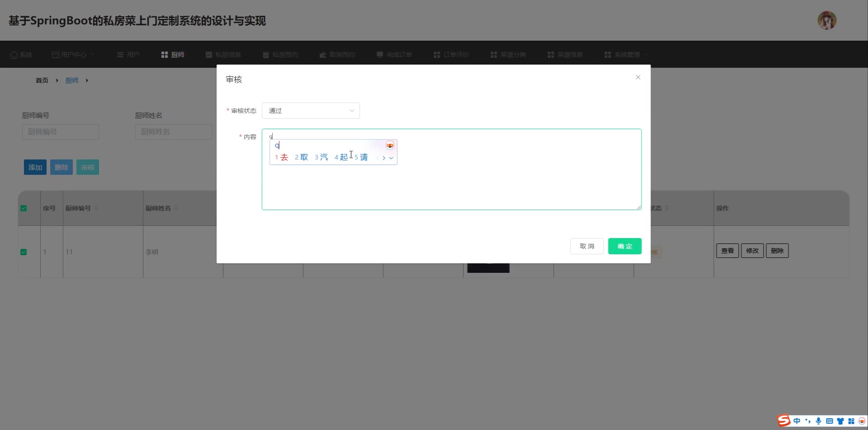The height and width of the screenshot is (430, 868).
Task: Expand the IME candidate list chevron
Action: tap(391, 158)
